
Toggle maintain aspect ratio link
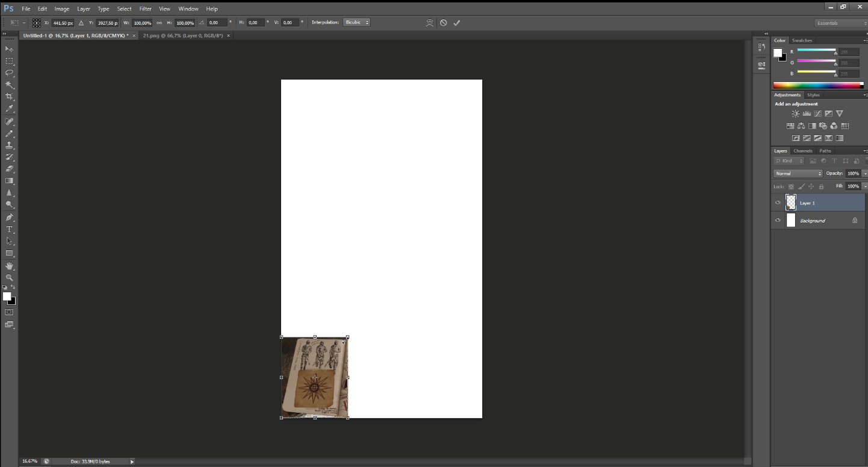point(159,22)
